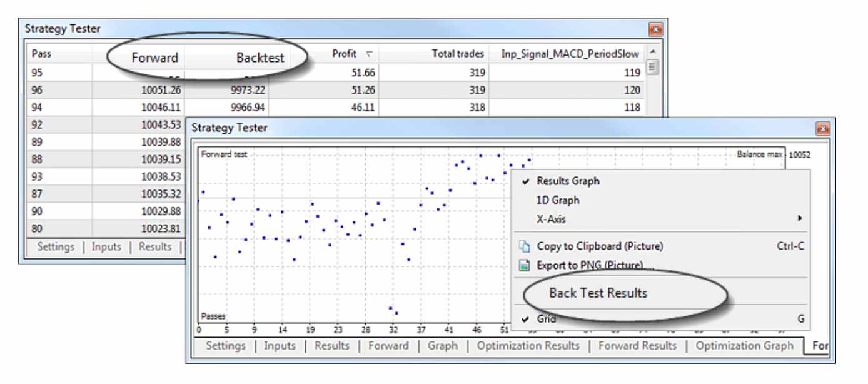Switch to the Optimization Graph tab
868x384 pixels.
click(744, 346)
